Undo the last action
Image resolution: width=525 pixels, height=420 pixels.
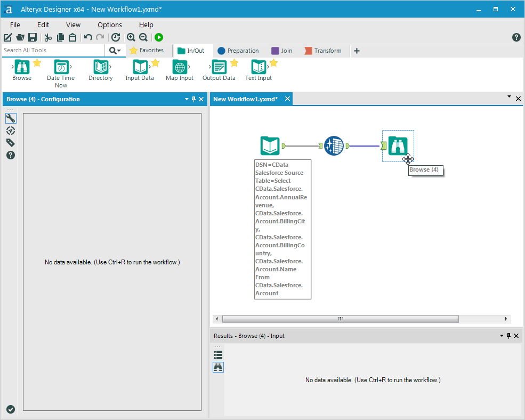pyautogui.click(x=88, y=37)
